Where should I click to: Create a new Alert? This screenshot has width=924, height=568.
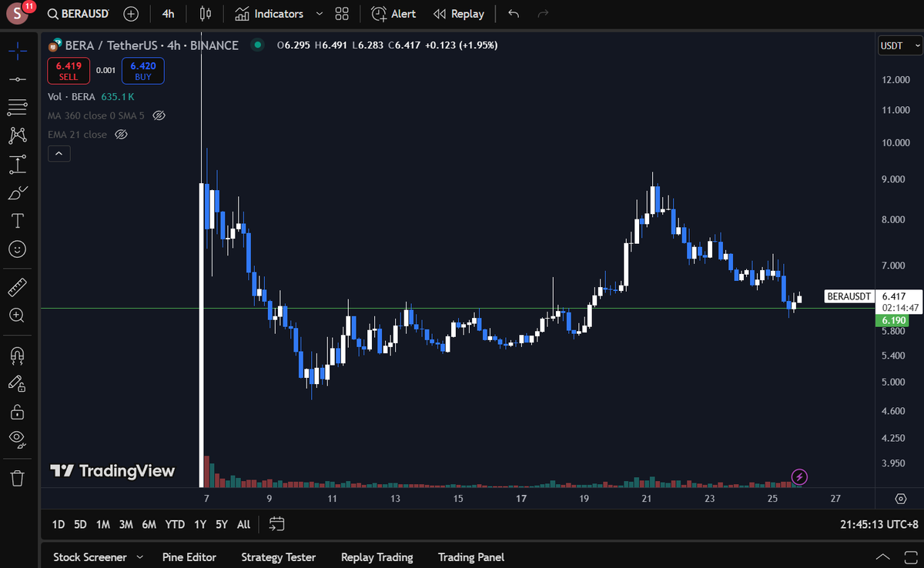click(x=393, y=14)
